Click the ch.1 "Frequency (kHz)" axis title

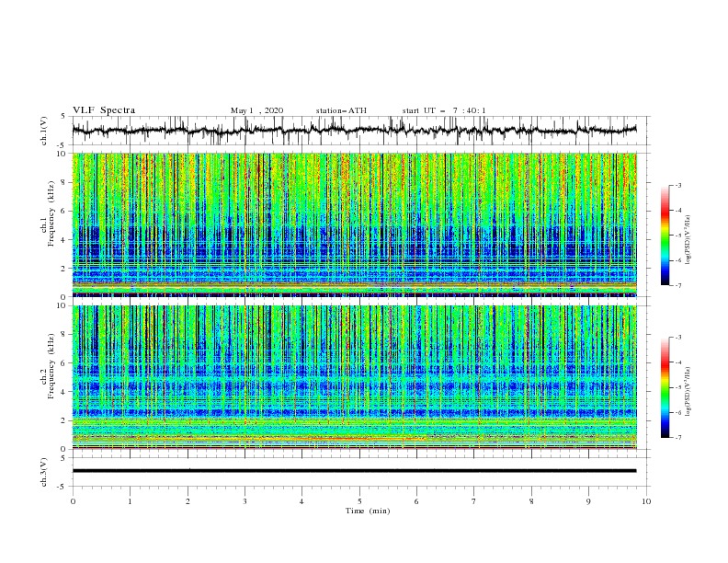tap(51, 214)
